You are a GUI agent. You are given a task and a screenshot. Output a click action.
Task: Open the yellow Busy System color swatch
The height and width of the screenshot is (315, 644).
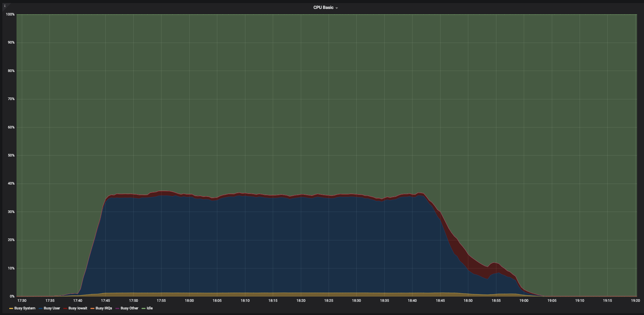point(11,309)
